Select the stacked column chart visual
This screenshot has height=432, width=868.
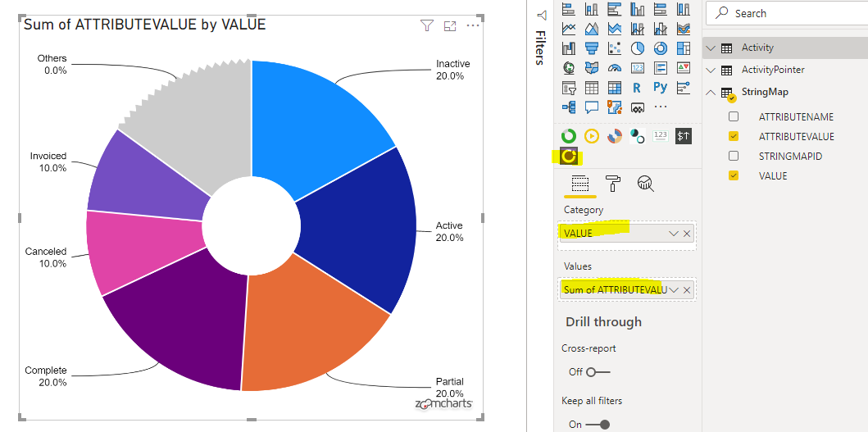[x=591, y=9]
